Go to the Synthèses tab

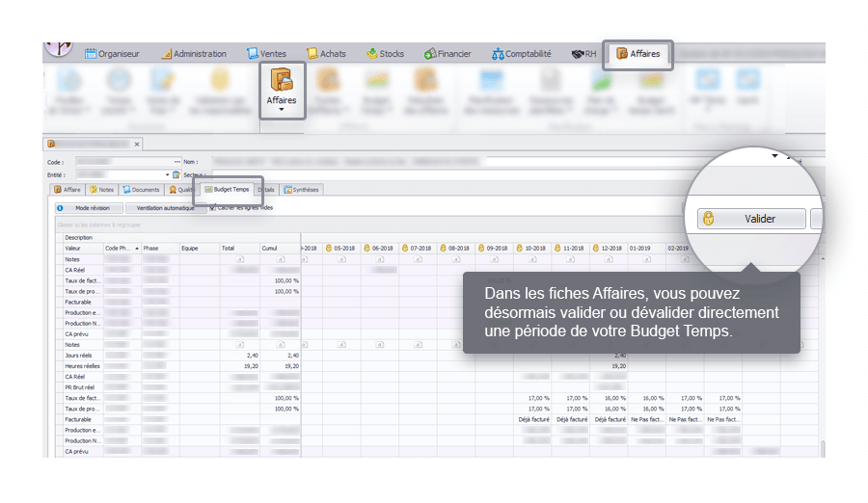point(302,190)
